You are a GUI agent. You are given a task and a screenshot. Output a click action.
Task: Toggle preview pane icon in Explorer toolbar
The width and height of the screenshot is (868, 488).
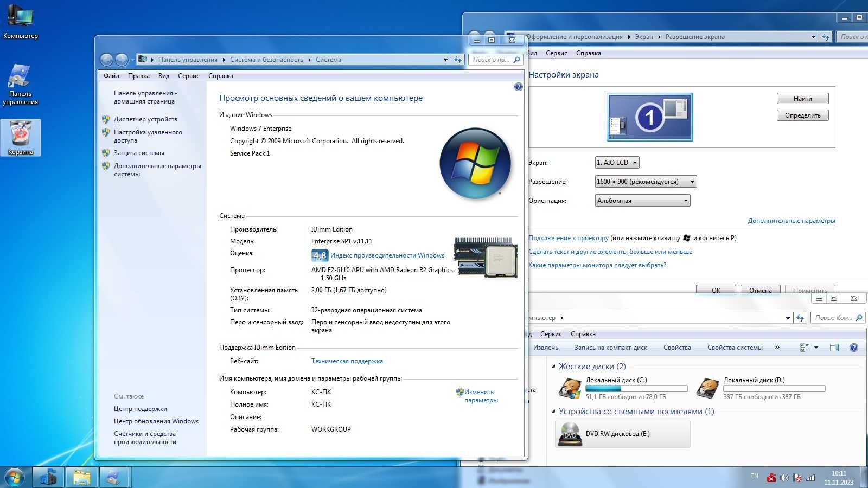pos(834,348)
